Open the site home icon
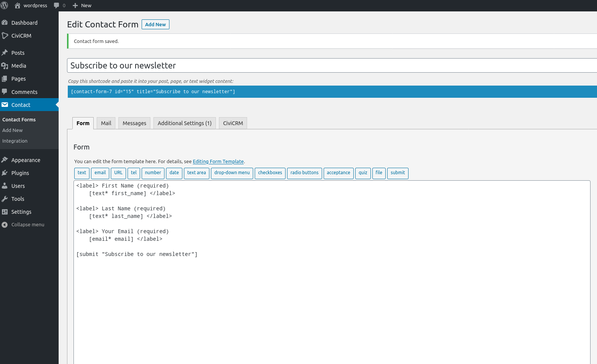Image resolution: width=597 pixels, height=364 pixels. coord(18,5)
